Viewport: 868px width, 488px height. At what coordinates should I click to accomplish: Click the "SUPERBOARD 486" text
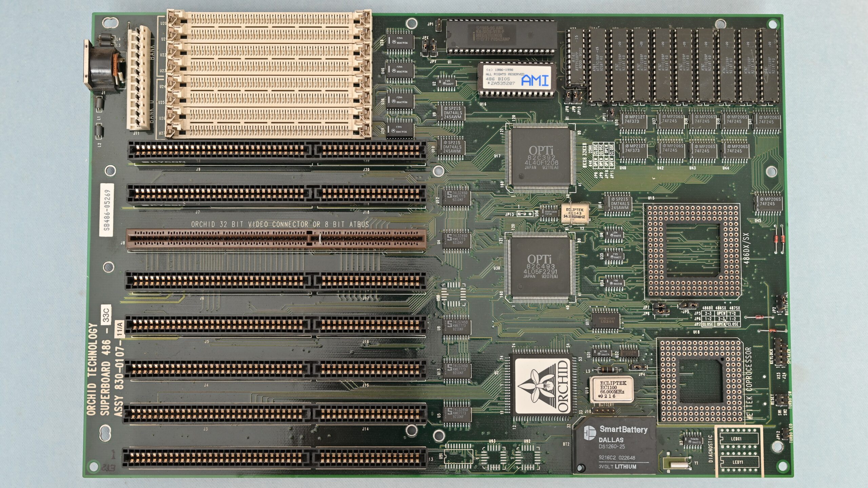[x=105, y=378]
